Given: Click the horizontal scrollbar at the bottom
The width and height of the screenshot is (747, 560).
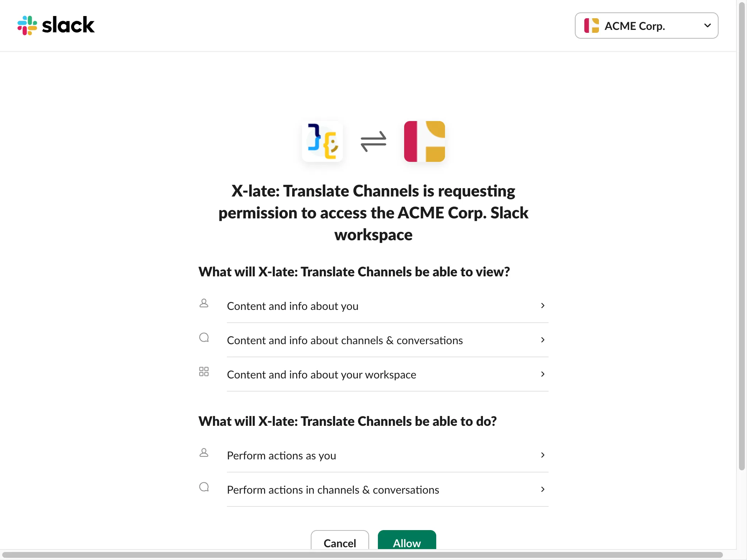Looking at the screenshot, I should [363, 555].
